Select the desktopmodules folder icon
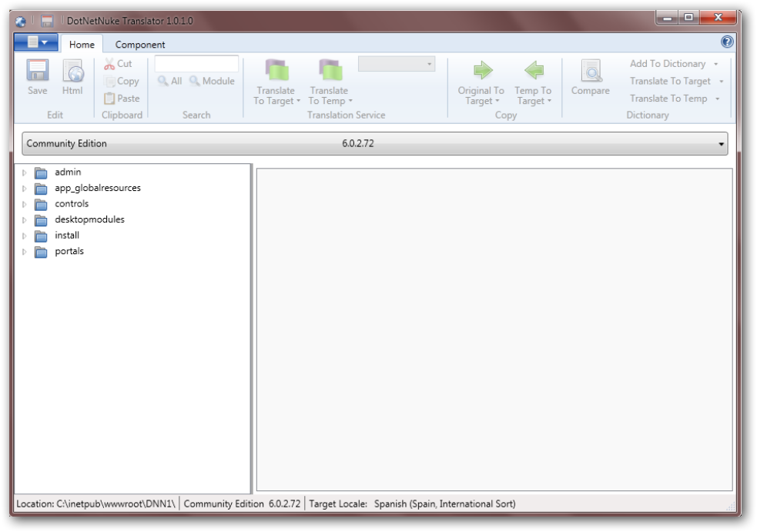This screenshot has width=757, height=532. pyautogui.click(x=41, y=221)
